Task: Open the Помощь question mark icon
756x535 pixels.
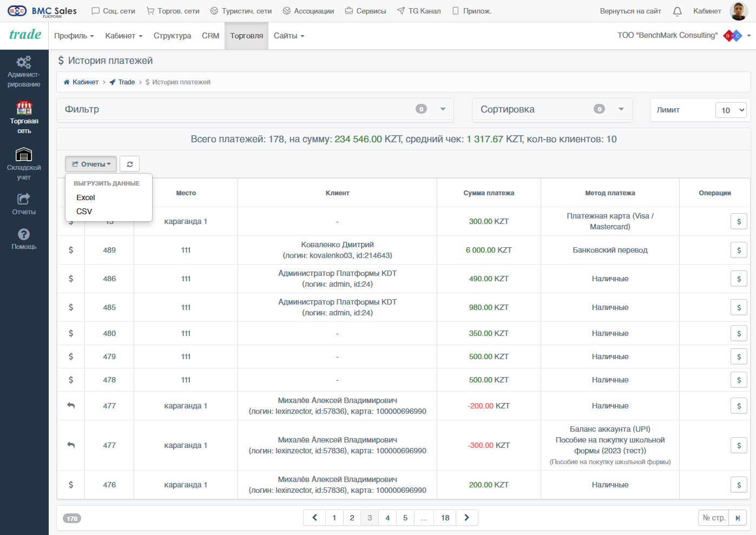Action: pos(24,234)
